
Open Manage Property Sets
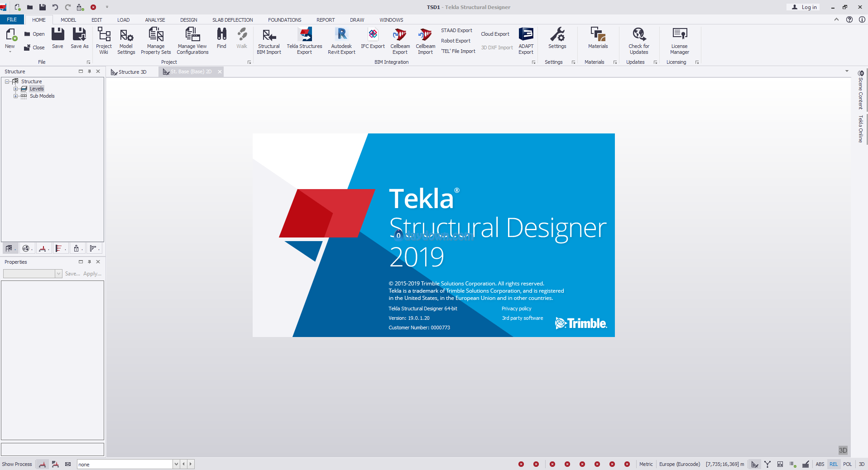(x=156, y=40)
